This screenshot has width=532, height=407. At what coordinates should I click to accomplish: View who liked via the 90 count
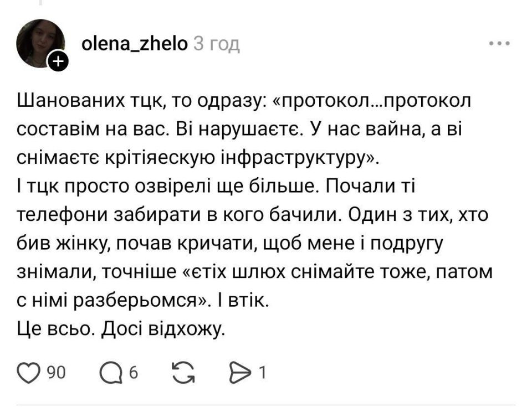(x=56, y=373)
